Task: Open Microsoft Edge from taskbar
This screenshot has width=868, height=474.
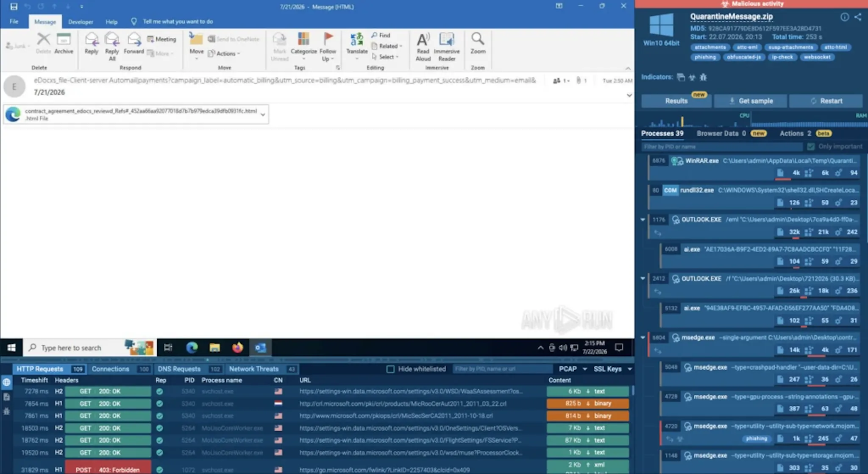Action: [x=192, y=348]
